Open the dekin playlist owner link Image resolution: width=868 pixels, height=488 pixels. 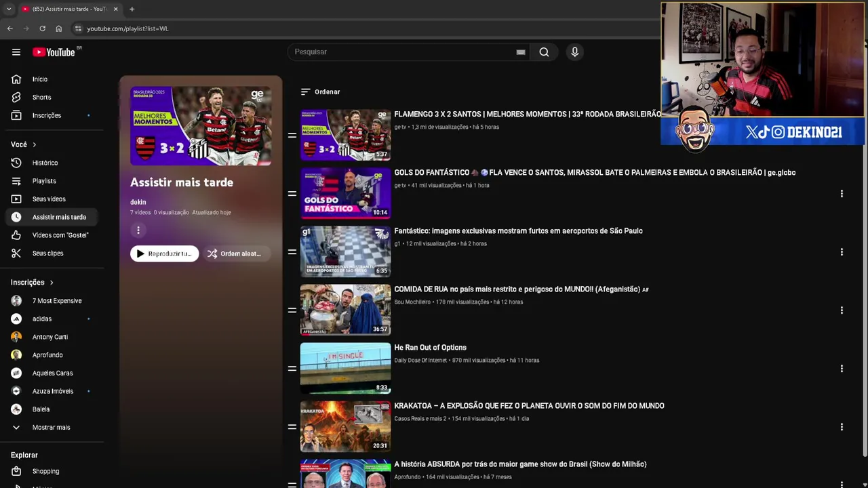click(138, 202)
